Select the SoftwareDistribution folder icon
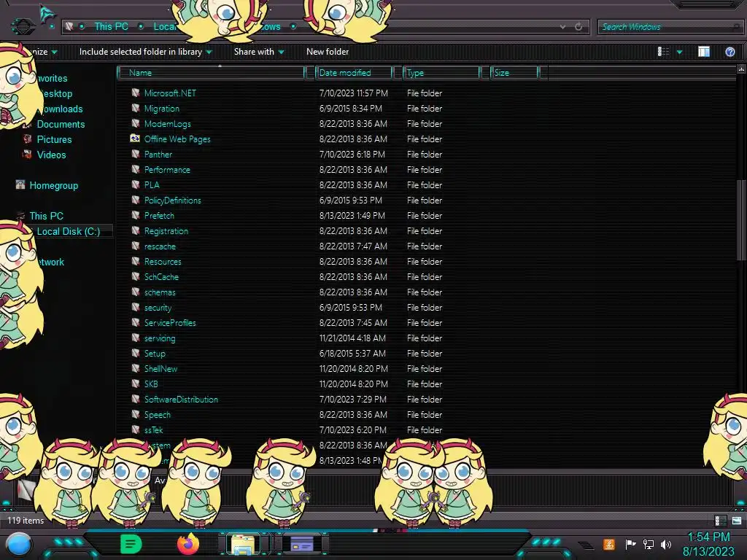Viewport: 747px width, 560px height. click(136, 399)
